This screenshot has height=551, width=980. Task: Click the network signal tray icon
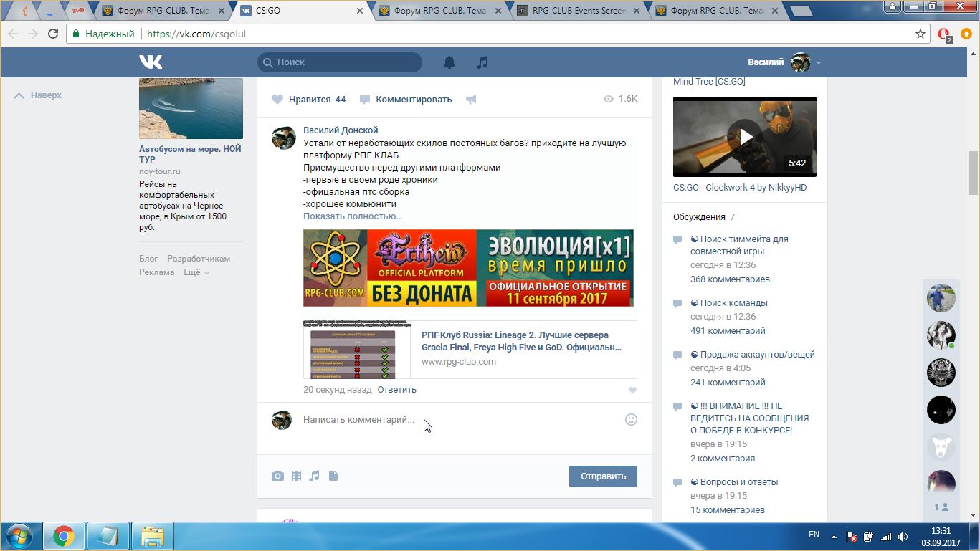click(x=886, y=536)
